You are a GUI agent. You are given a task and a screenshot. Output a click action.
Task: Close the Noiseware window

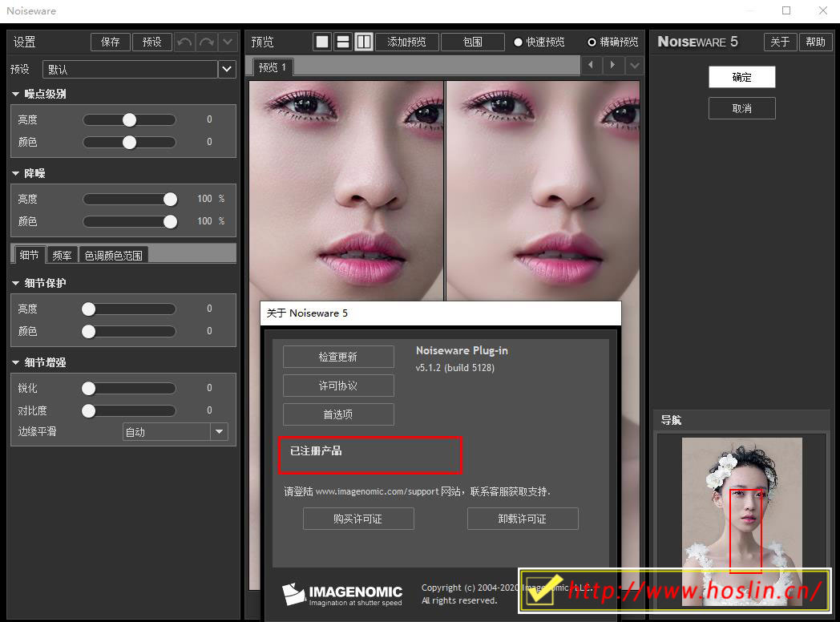pos(823,10)
